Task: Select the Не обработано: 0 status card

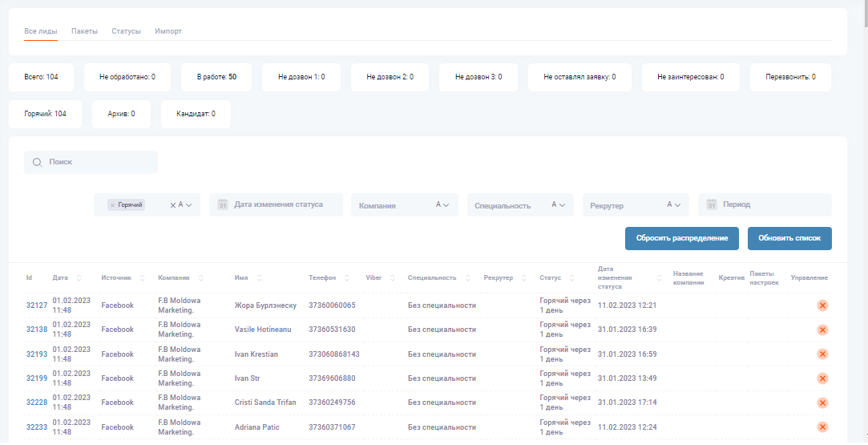Action: coord(127,77)
